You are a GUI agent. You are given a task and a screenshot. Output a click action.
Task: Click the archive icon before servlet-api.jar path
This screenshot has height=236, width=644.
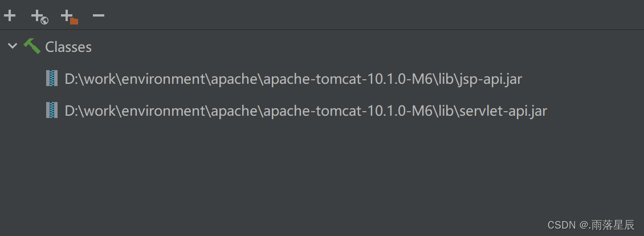point(52,110)
